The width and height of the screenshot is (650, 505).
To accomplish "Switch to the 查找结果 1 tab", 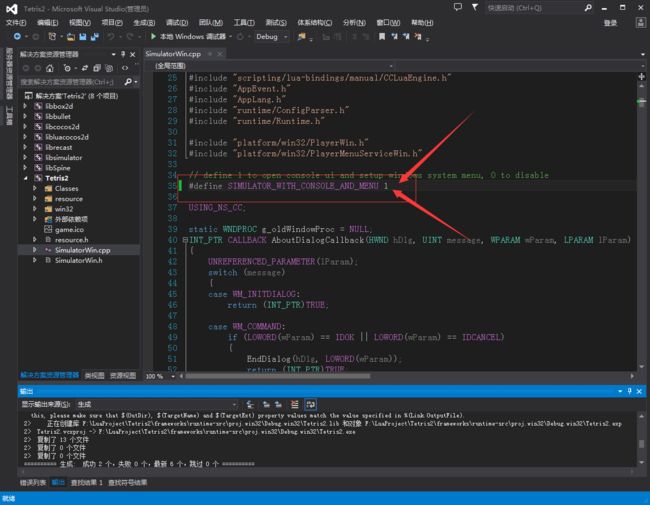I will click(86, 483).
